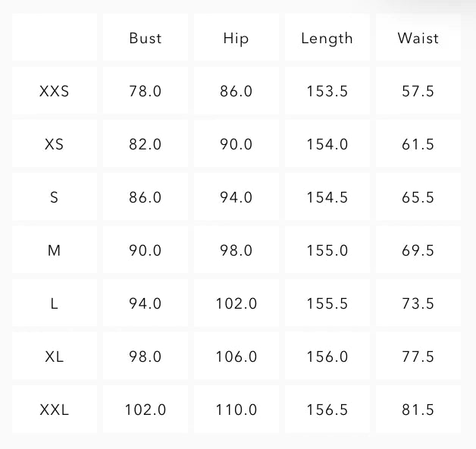Click the L hip value 102.0
This screenshot has height=449, width=476.
coord(236,303)
